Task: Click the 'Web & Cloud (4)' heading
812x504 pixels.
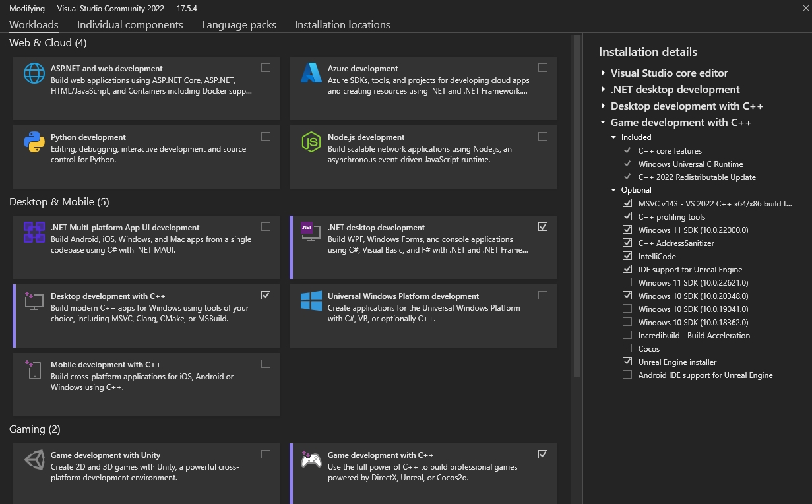Action: point(48,43)
